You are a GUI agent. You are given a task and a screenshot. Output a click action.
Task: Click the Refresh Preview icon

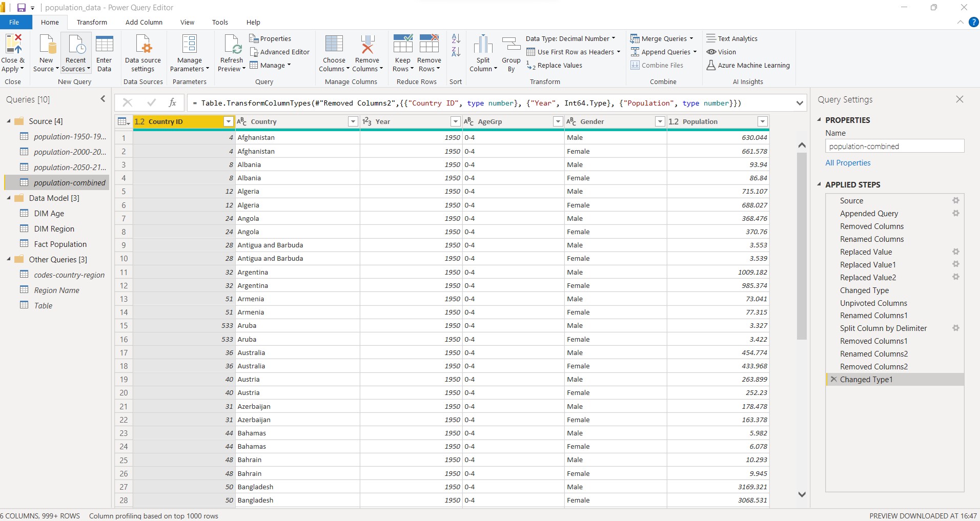(232, 44)
